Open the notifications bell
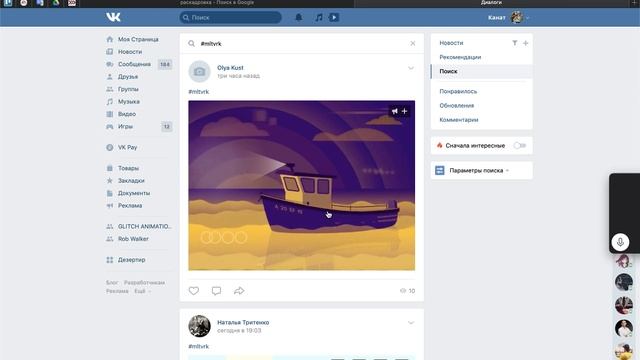 point(299,17)
